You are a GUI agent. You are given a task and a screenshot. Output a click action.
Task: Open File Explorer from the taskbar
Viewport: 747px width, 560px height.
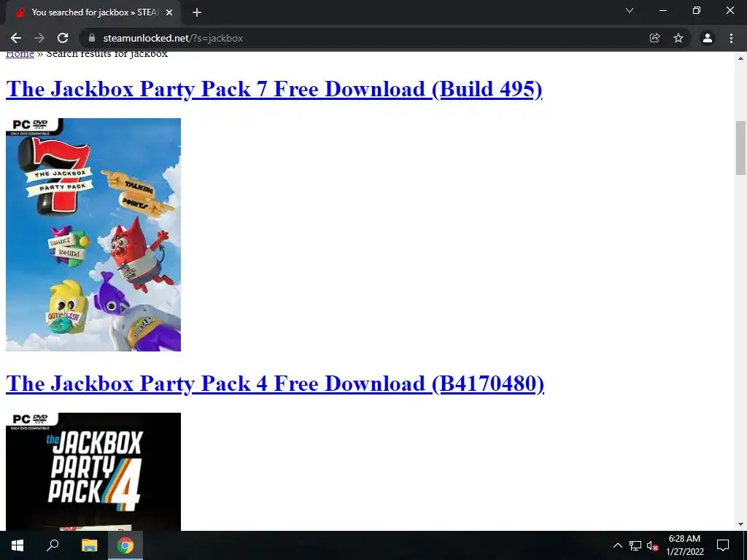coord(89,545)
